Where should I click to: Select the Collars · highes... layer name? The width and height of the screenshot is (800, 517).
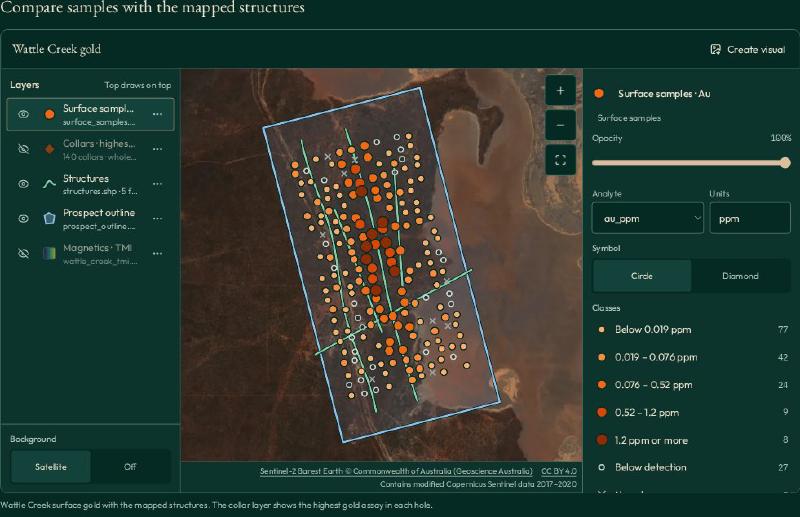tap(99, 143)
